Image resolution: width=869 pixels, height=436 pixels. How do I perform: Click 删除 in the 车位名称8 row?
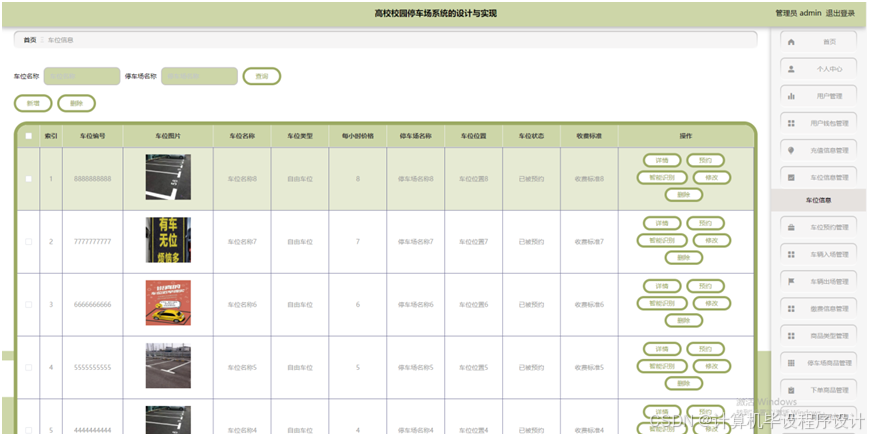(x=684, y=195)
